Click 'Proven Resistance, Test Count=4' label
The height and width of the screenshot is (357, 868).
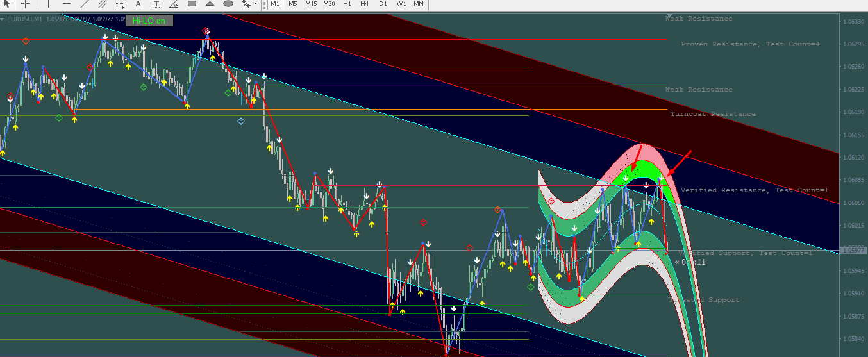750,44
